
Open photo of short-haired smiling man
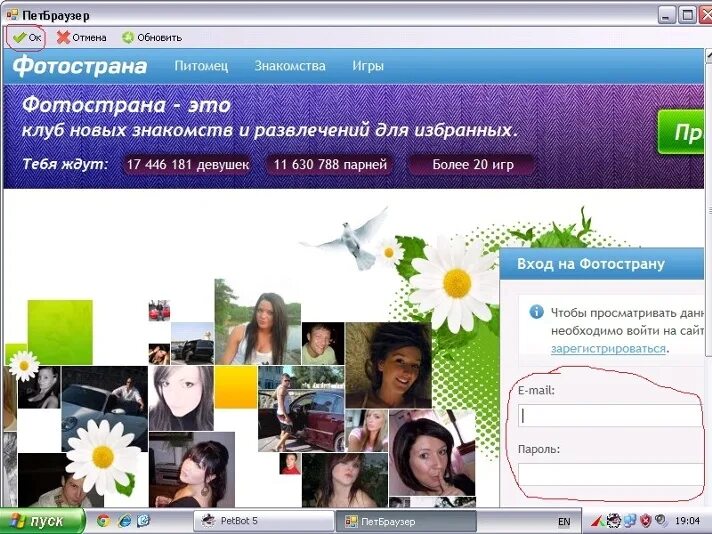pos(323,344)
